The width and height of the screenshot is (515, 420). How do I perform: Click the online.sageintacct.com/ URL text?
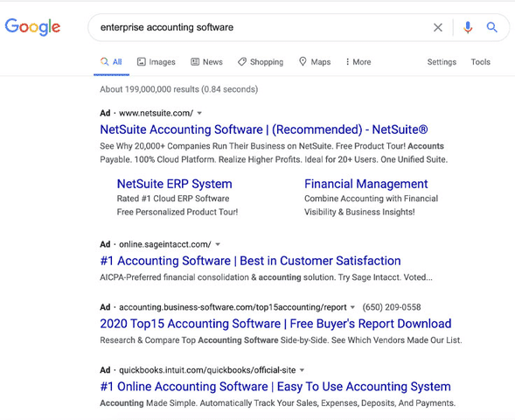[165, 244]
